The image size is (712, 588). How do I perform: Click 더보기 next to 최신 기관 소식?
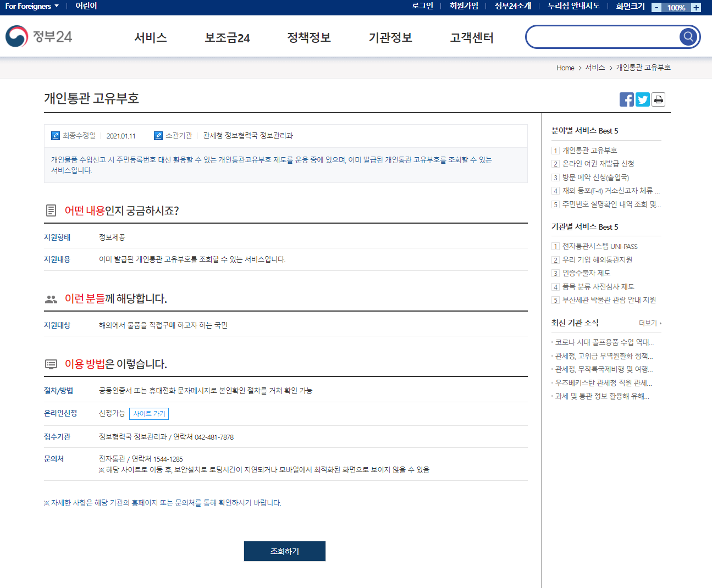(x=650, y=323)
